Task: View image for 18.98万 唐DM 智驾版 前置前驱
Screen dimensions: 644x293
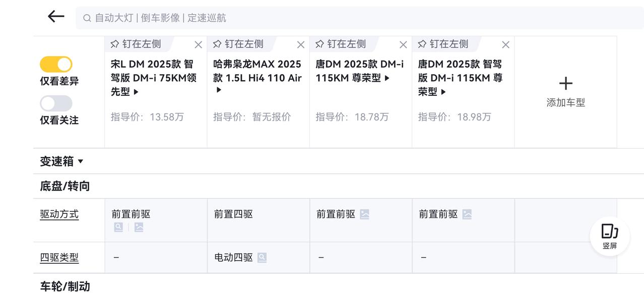Action: click(467, 214)
